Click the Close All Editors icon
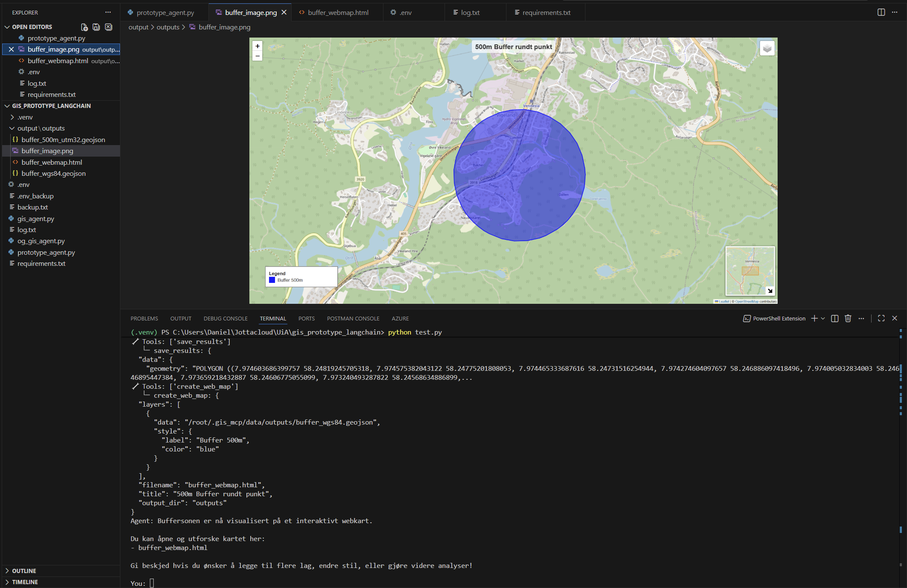The image size is (907, 588). [x=108, y=27]
